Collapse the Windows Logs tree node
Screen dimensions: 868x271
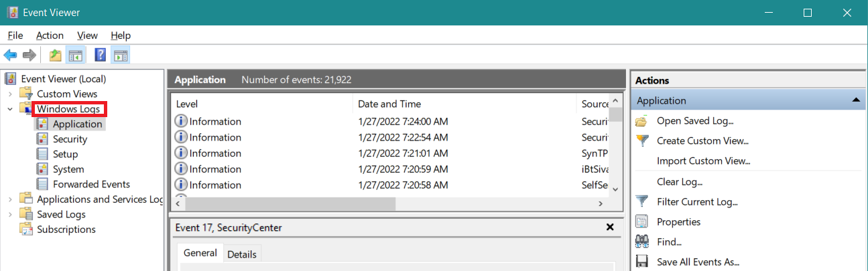11,108
